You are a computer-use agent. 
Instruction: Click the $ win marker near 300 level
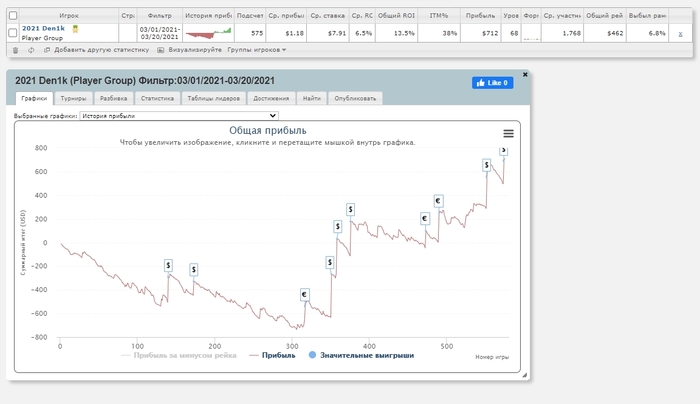(x=350, y=209)
